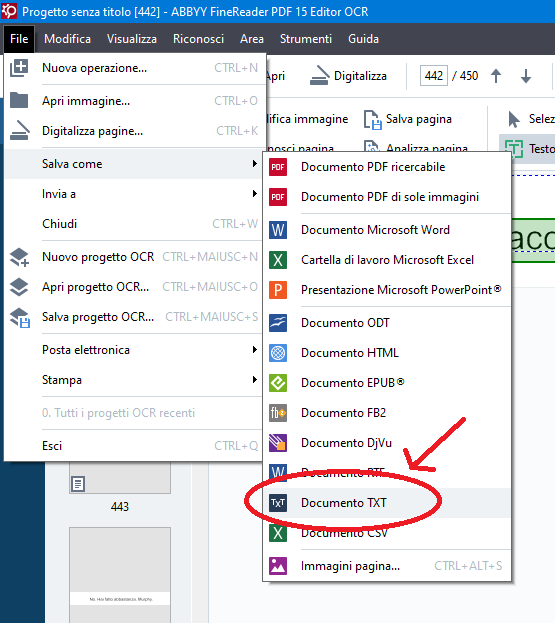Click the FB2 format icon

pos(278,413)
